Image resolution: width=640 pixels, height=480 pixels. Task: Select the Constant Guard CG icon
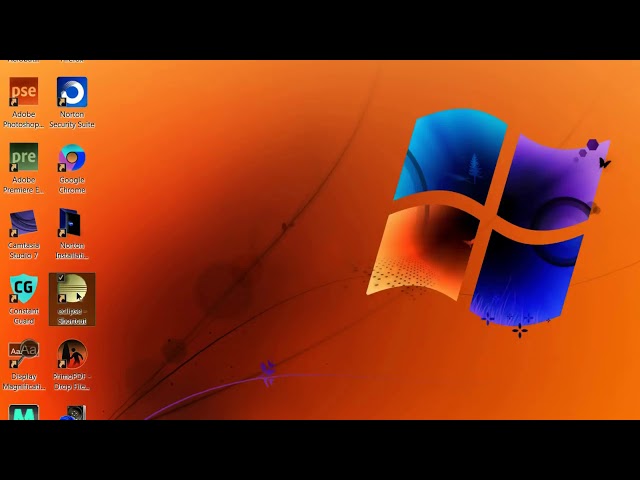pos(24,288)
